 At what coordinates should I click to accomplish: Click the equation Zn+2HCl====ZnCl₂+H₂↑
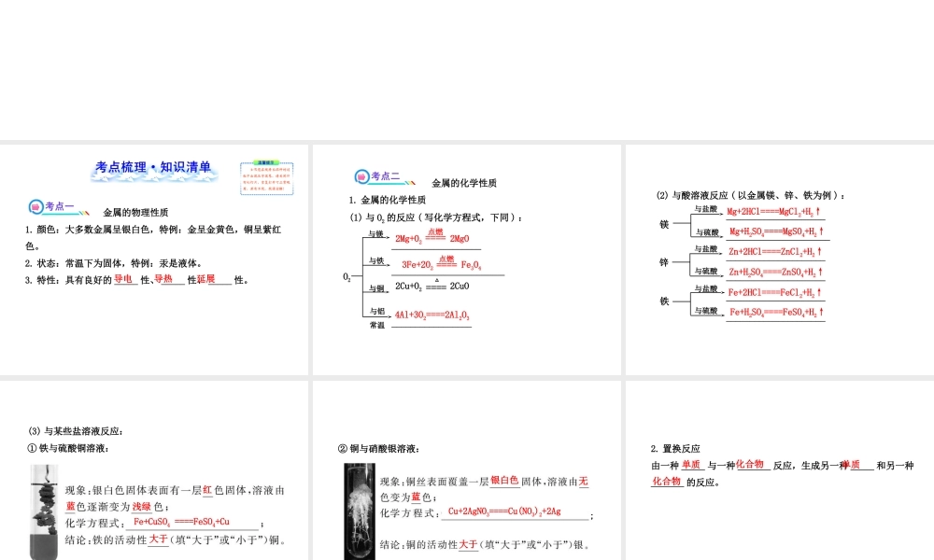(x=775, y=251)
